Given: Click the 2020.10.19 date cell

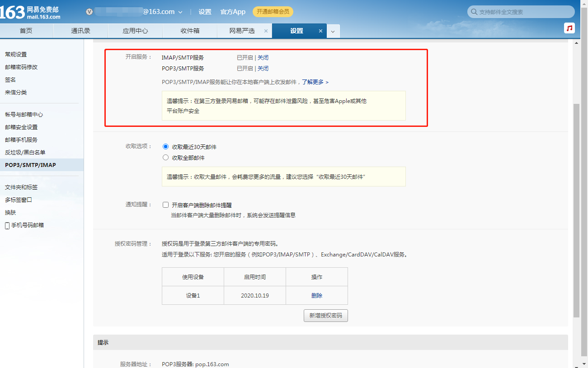Looking at the screenshot, I should point(255,296).
